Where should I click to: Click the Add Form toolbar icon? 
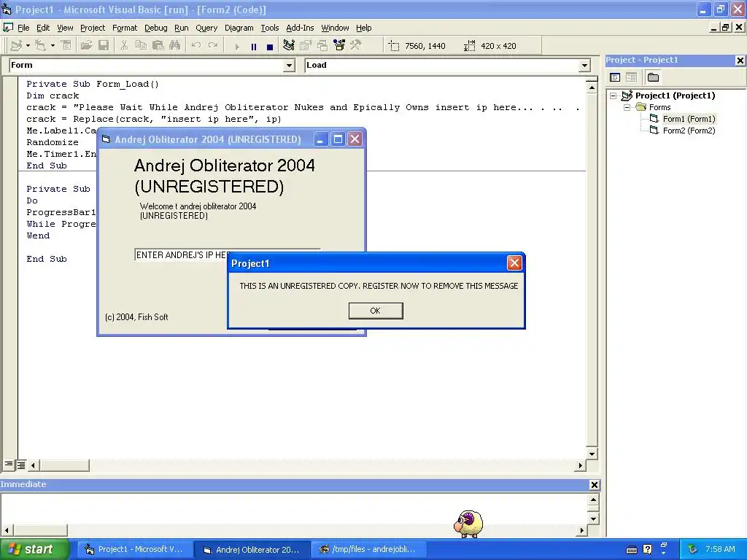41,46
